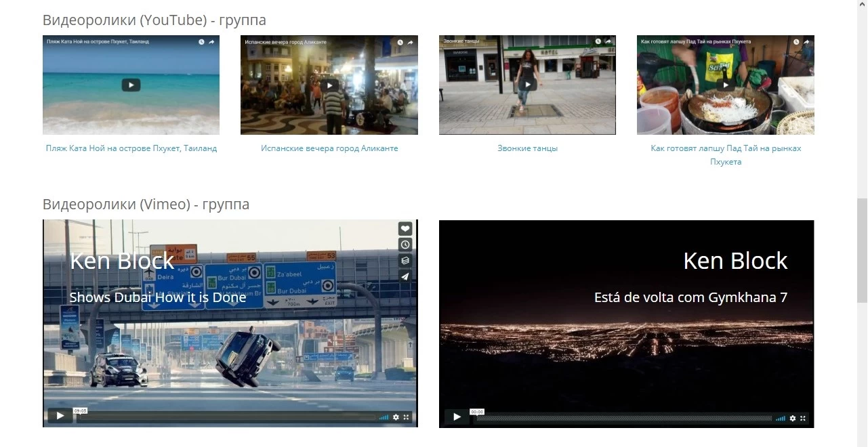Click Share arrow on Звонкие танцы video
868x447 pixels.
coord(608,42)
